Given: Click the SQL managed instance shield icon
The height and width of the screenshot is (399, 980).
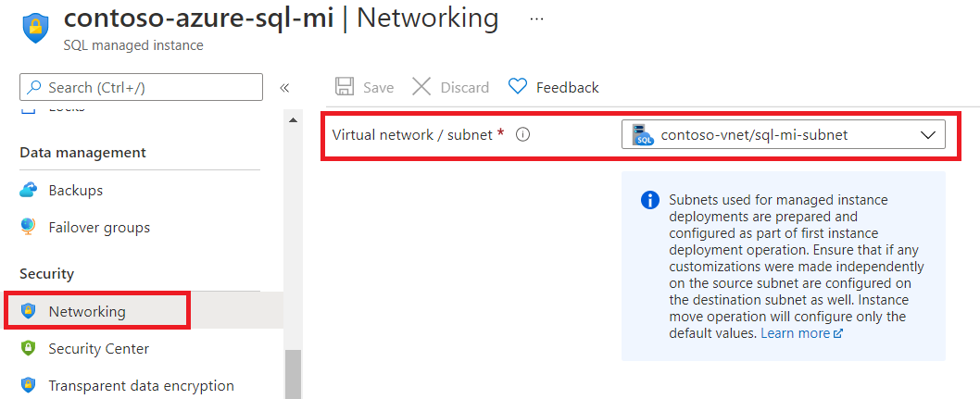Looking at the screenshot, I should tap(35, 28).
